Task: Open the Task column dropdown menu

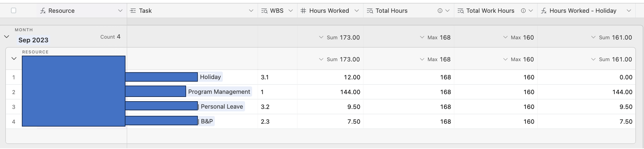Action: (x=251, y=11)
